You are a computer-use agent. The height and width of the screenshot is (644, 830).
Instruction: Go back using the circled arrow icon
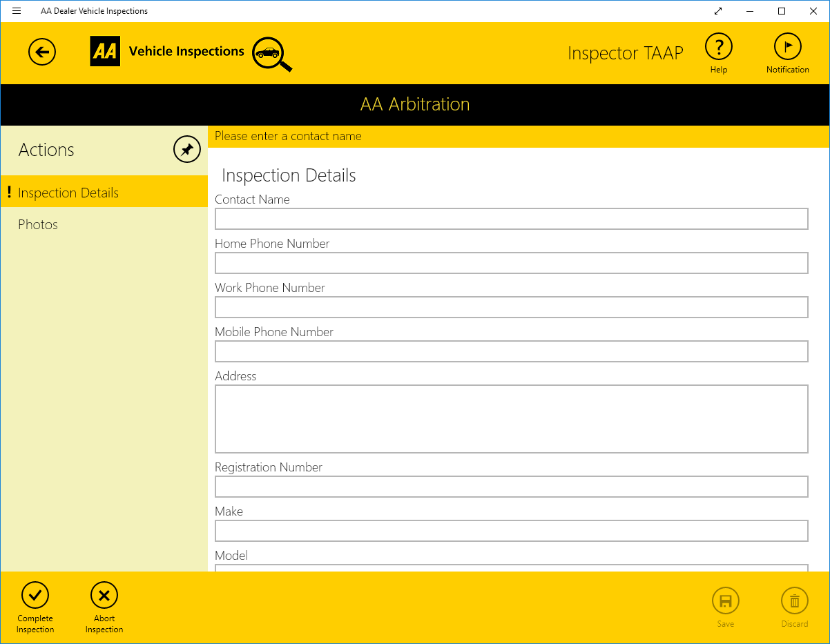[x=42, y=52]
